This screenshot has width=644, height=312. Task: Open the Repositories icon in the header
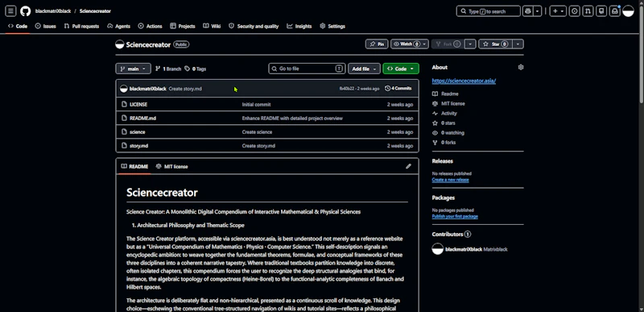click(601, 11)
